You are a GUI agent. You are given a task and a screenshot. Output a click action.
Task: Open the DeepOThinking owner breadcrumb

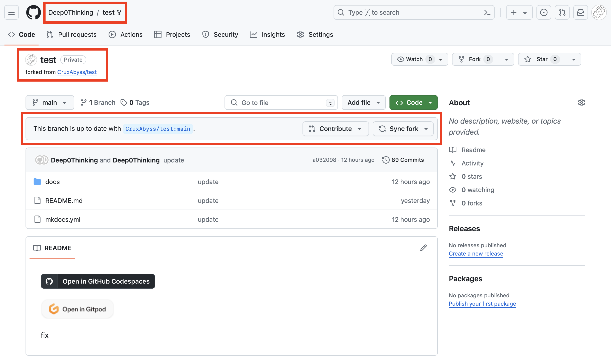click(71, 12)
